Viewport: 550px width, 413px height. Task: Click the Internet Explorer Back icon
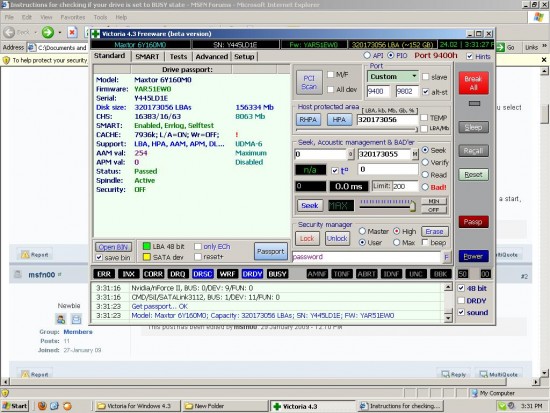pyautogui.click(x=9, y=33)
